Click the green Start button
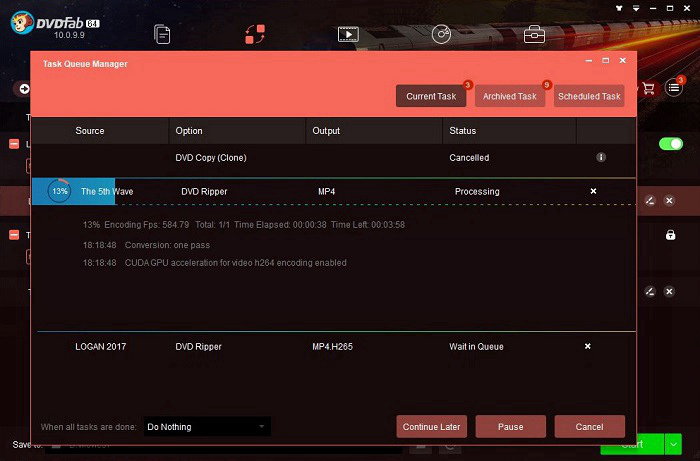Screen dimensions: 700x461 point(632,444)
